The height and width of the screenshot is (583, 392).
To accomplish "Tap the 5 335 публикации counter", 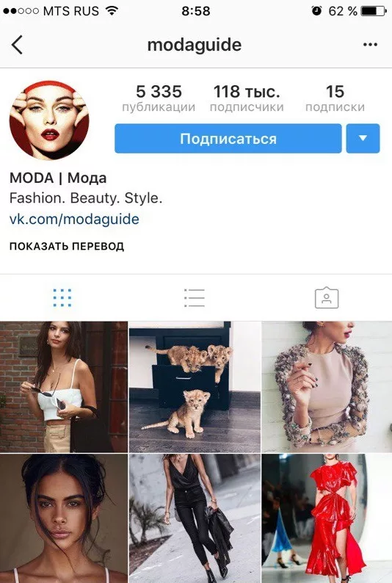I will [159, 98].
